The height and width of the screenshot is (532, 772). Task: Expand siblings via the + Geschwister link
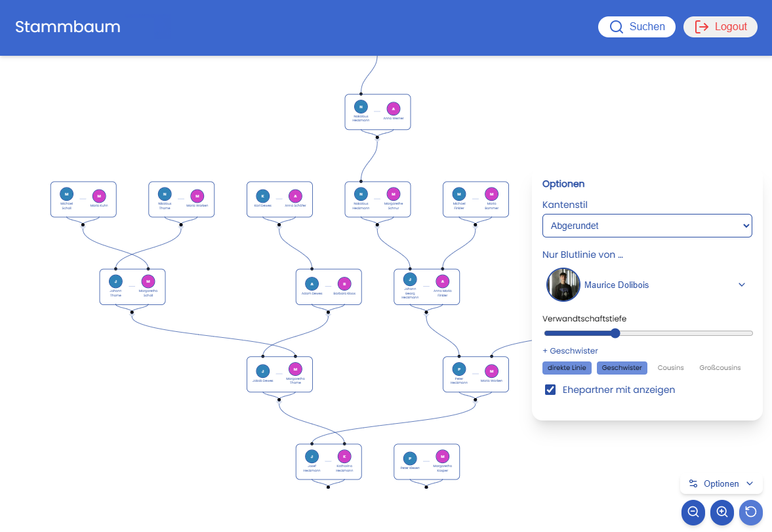(x=570, y=350)
